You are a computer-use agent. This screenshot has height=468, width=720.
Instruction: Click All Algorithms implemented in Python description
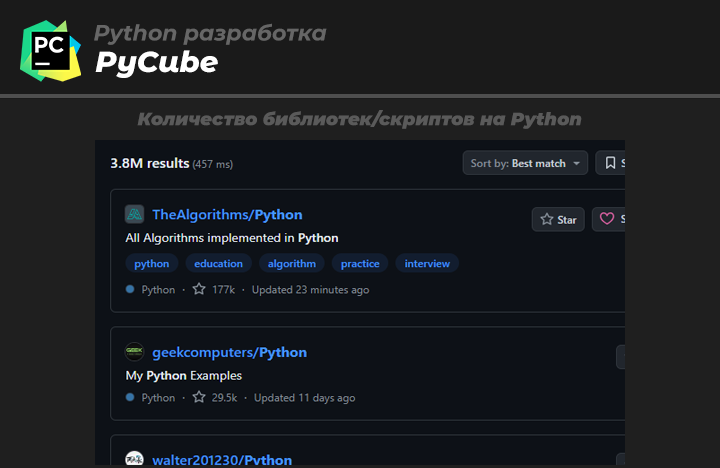pos(232,238)
